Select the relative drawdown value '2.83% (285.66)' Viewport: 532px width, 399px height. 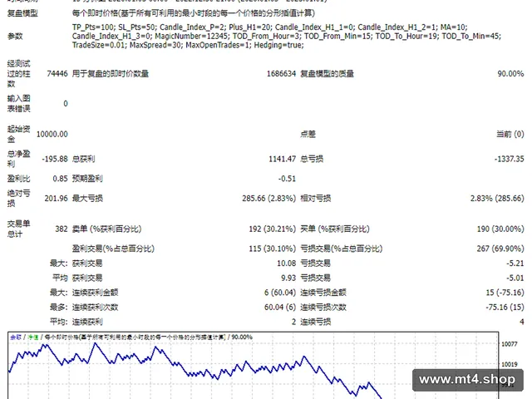(497, 198)
